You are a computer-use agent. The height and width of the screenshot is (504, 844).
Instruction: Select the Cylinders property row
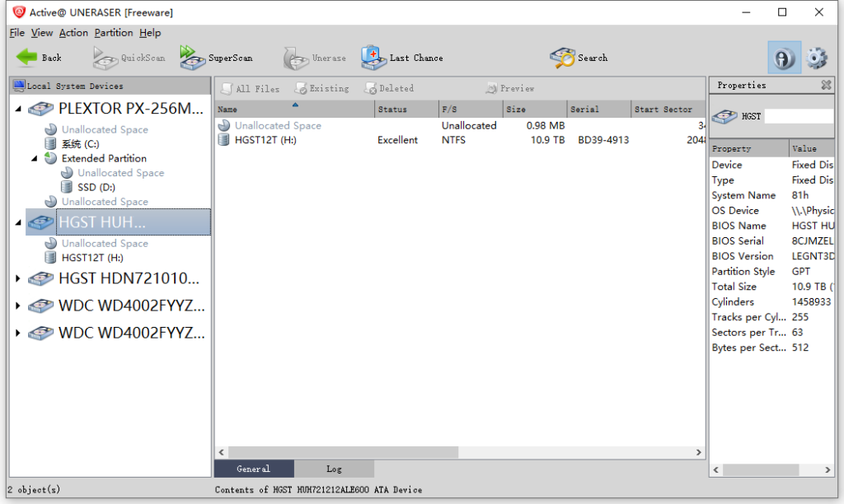(771, 301)
